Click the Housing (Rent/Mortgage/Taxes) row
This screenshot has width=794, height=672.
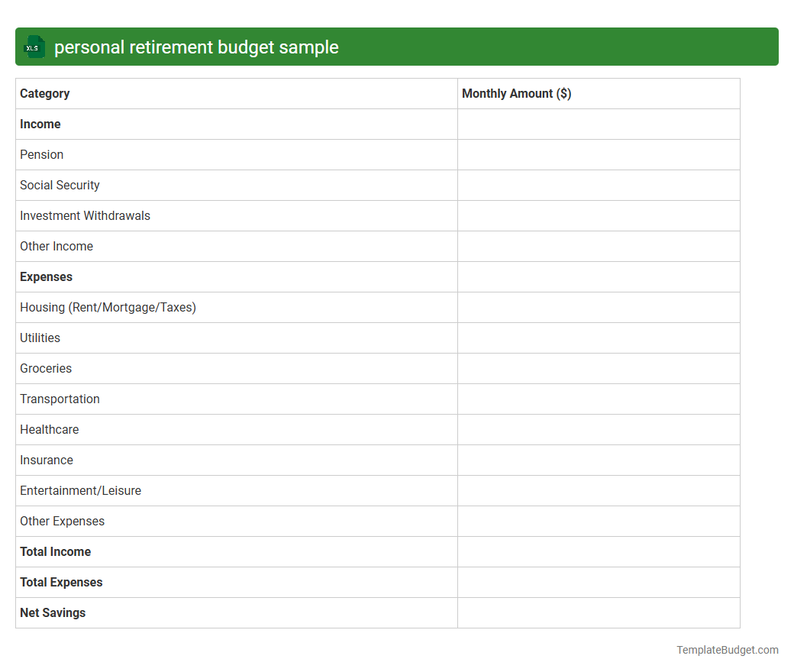tap(108, 307)
